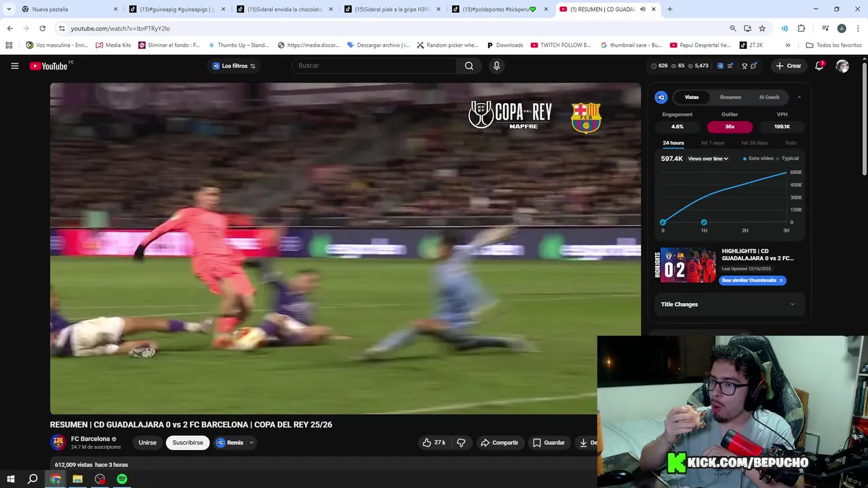Click the Suscribirse button
The image size is (868, 488).
[188, 443]
